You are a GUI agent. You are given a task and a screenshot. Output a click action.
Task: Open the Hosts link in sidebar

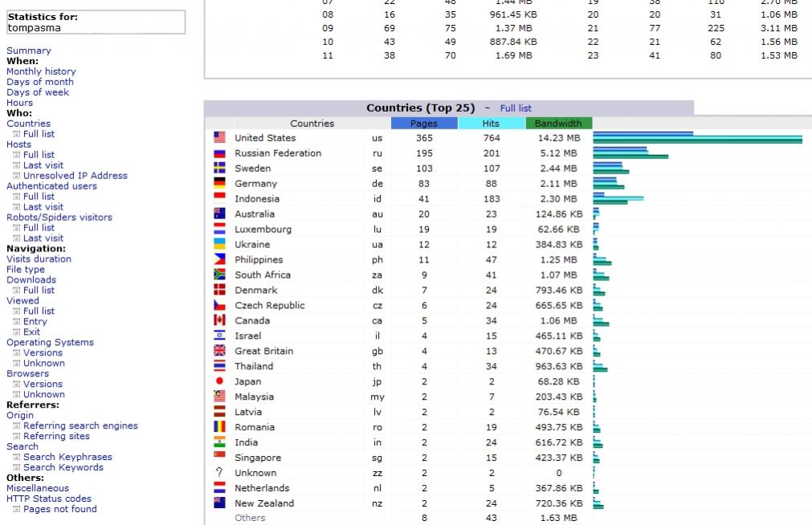click(x=18, y=144)
